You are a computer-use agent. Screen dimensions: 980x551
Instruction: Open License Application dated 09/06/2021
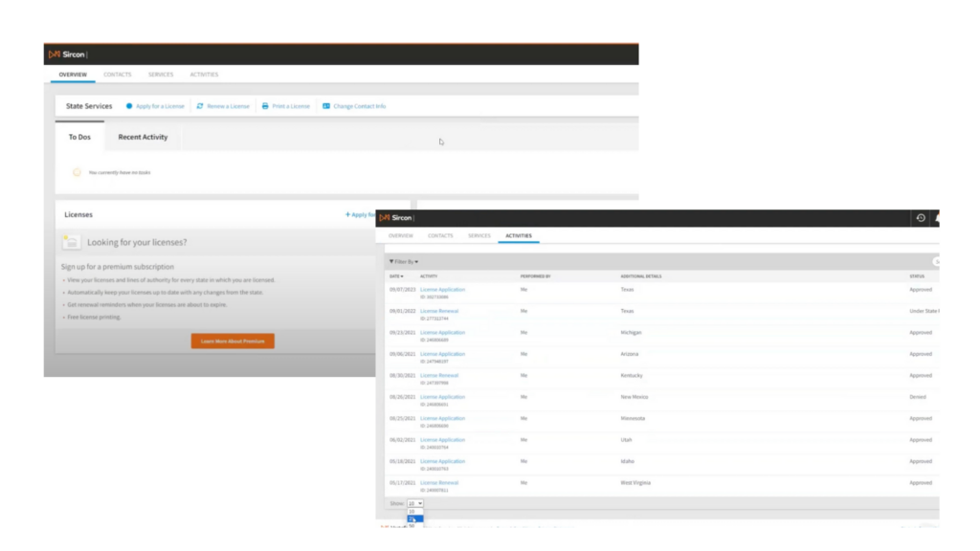[442, 354]
